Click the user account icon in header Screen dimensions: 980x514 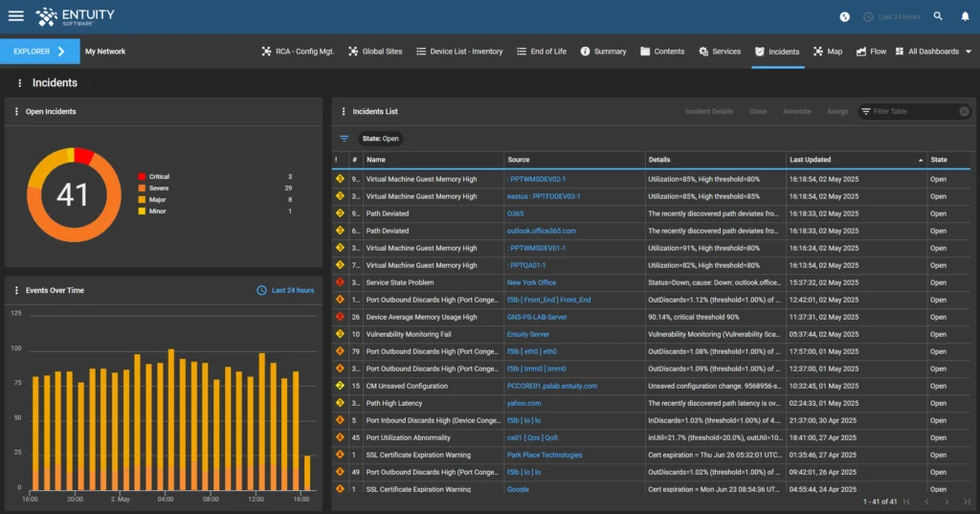coord(844,17)
